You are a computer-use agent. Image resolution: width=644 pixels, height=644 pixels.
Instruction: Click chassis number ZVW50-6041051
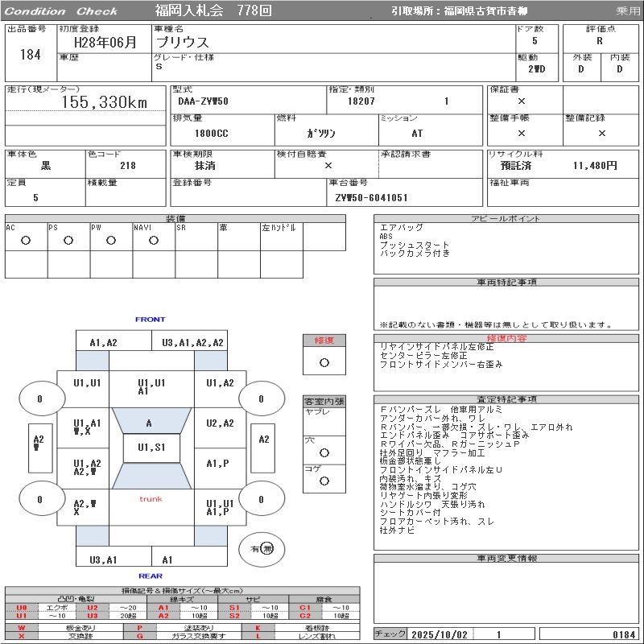point(371,197)
